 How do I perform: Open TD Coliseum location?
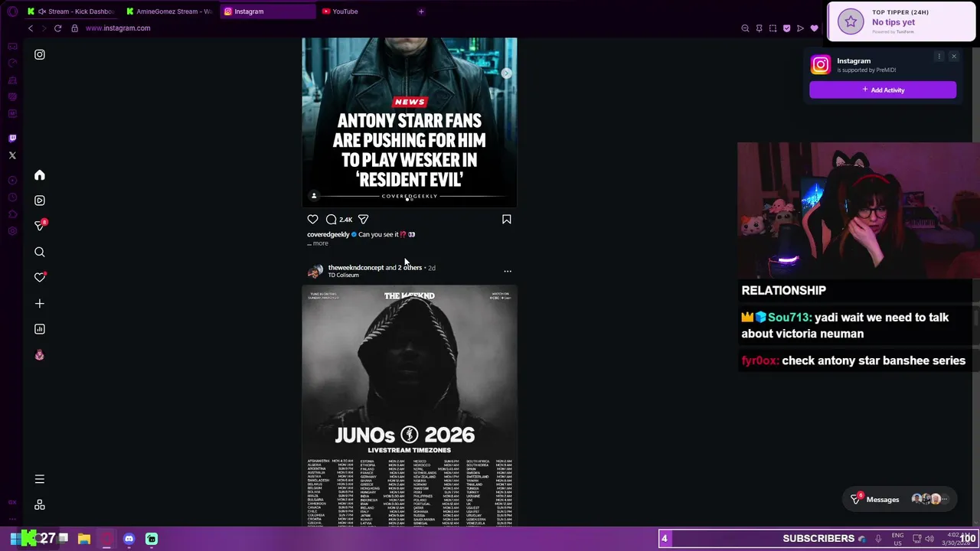click(x=343, y=275)
